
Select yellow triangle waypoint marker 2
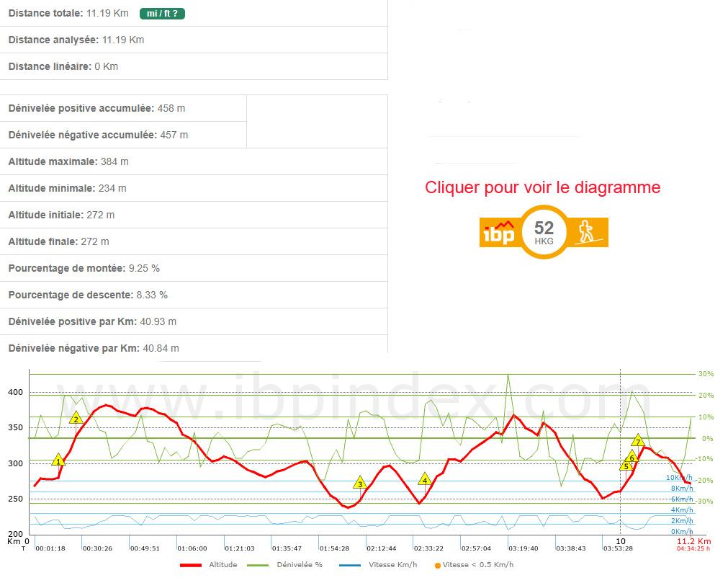pos(76,418)
